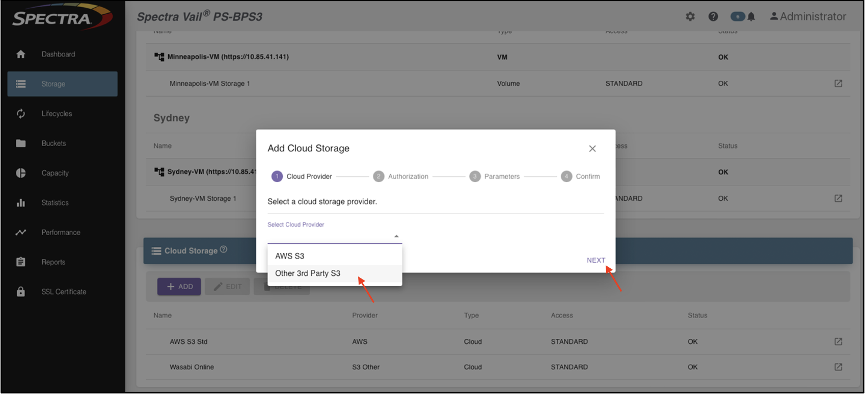Viewport: 868px width, 395px height.
Task: Close the Add Cloud Storage dialog
Action: 592,149
